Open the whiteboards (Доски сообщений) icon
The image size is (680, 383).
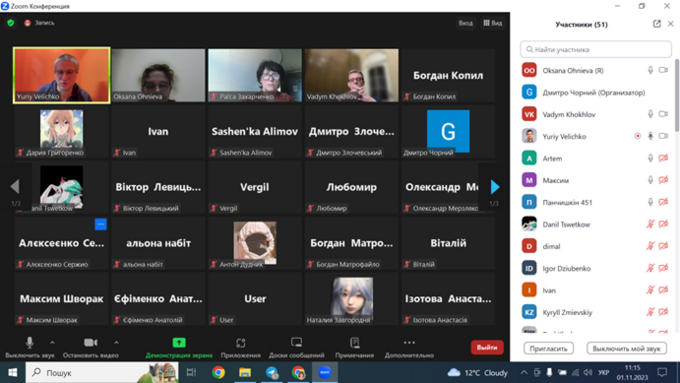[x=296, y=343]
